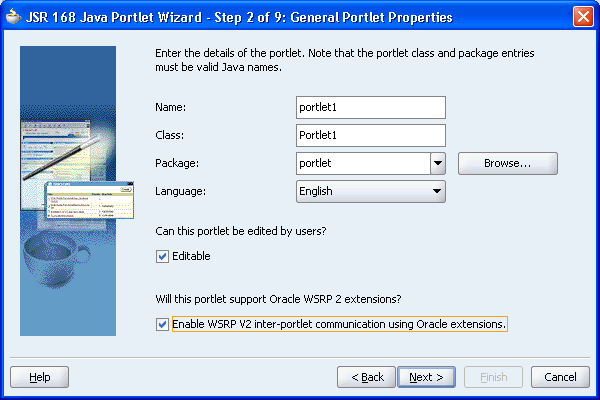Cancel the portlet wizard

tap(560, 377)
